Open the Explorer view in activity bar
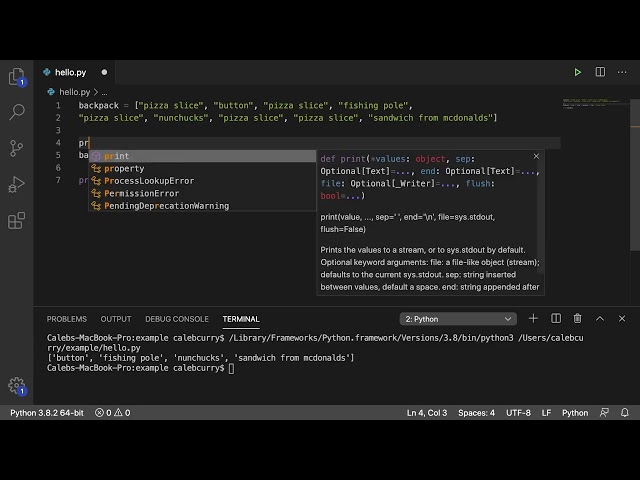640x480 pixels. 17,76
